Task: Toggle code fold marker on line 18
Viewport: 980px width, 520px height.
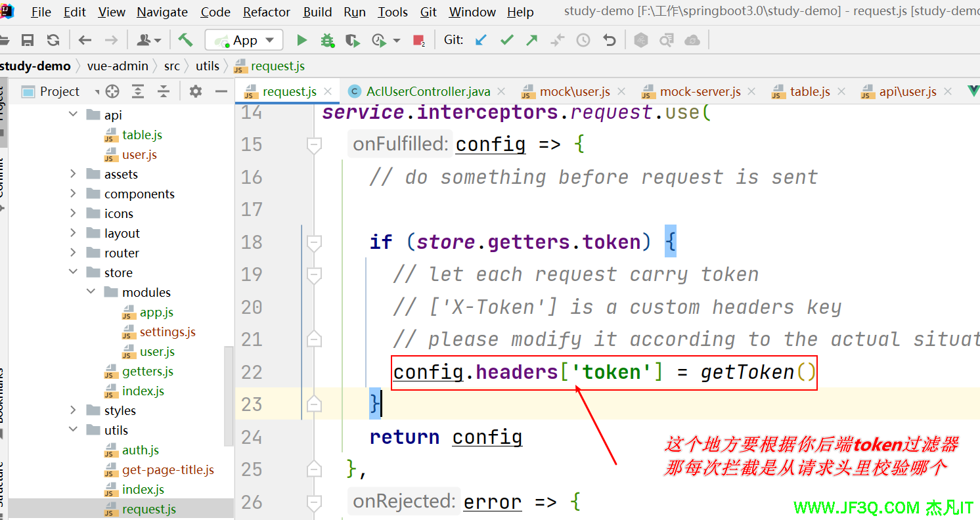Action: [315, 242]
